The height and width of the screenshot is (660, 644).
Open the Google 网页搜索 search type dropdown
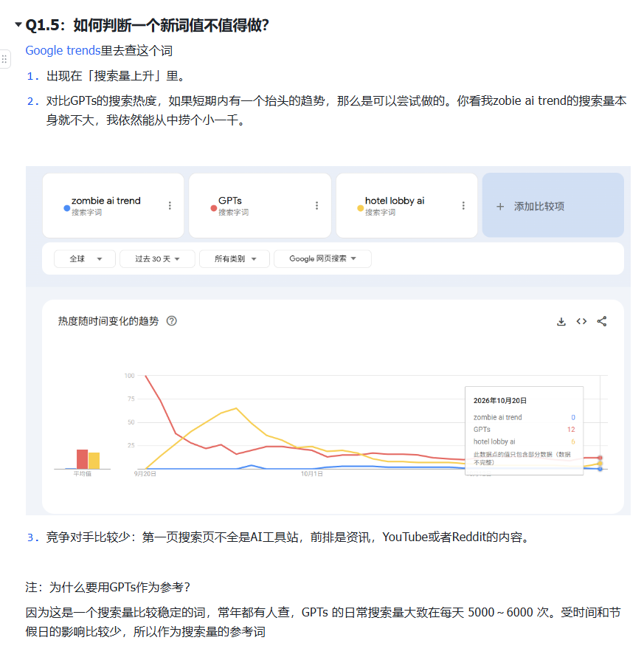click(x=322, y=259)
